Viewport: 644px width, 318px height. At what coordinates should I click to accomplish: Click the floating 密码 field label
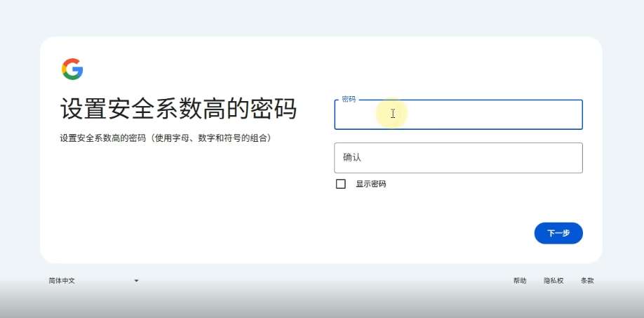(349, 100)
